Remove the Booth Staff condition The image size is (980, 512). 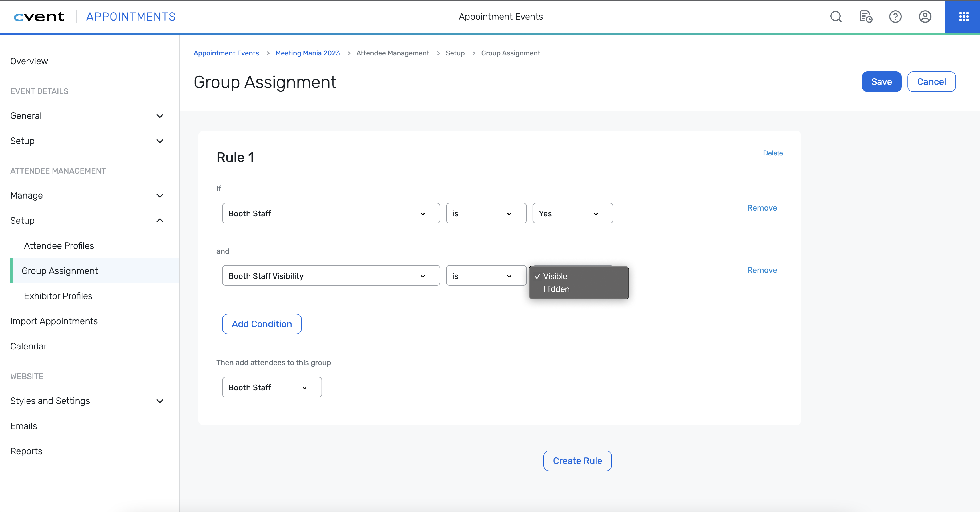coord(762,208)
